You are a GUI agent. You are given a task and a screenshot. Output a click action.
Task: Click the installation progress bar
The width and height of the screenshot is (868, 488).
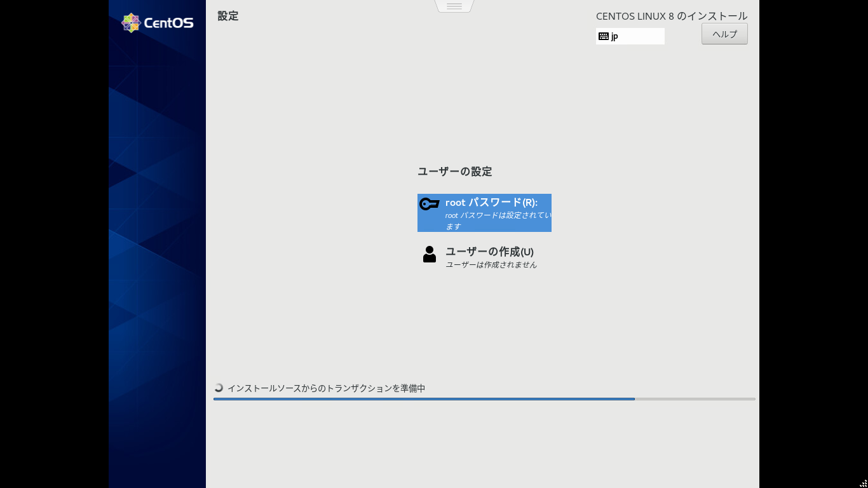(484, 399)
